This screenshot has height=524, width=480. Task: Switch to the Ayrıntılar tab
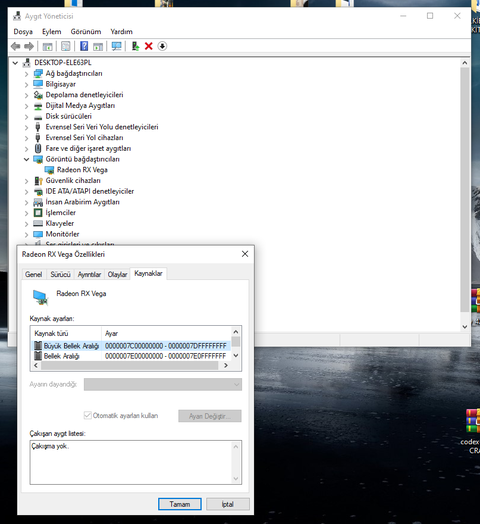click(x=89, y=274)
